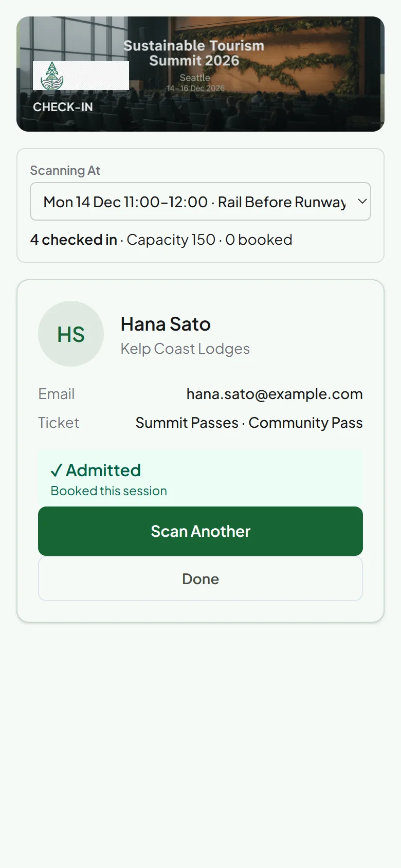Open the Scanning At session dropdown

(x=200, y=202)
